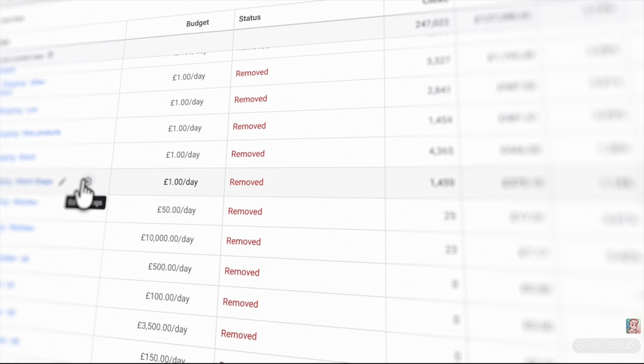Open the comment icon in bottom bar
The image size is (644, 364).
click(x=612, y=345)
